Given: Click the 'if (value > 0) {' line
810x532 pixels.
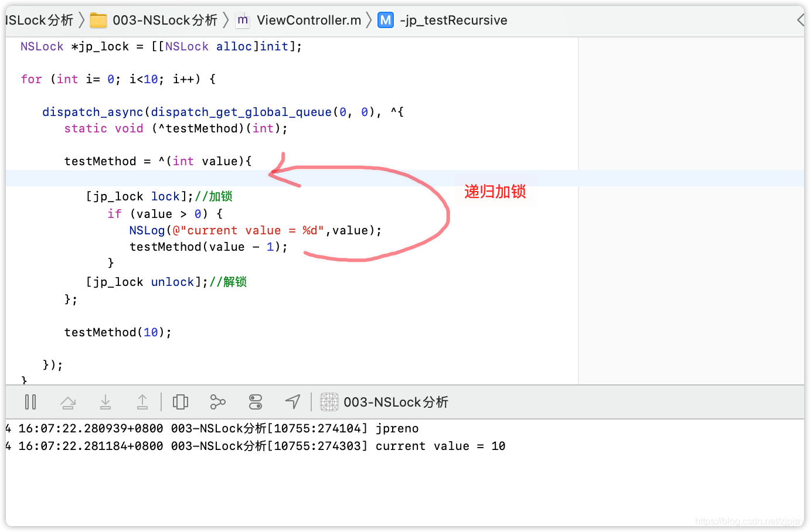Looking at the screenshot, I should 165,214.
